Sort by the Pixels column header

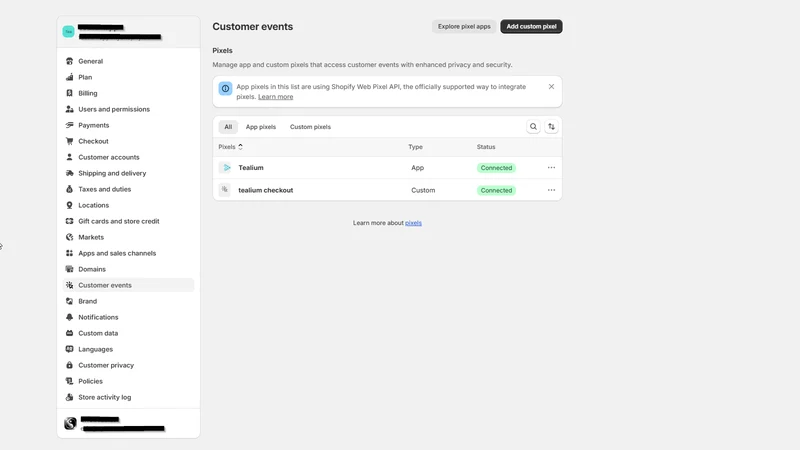coord(230,147)
